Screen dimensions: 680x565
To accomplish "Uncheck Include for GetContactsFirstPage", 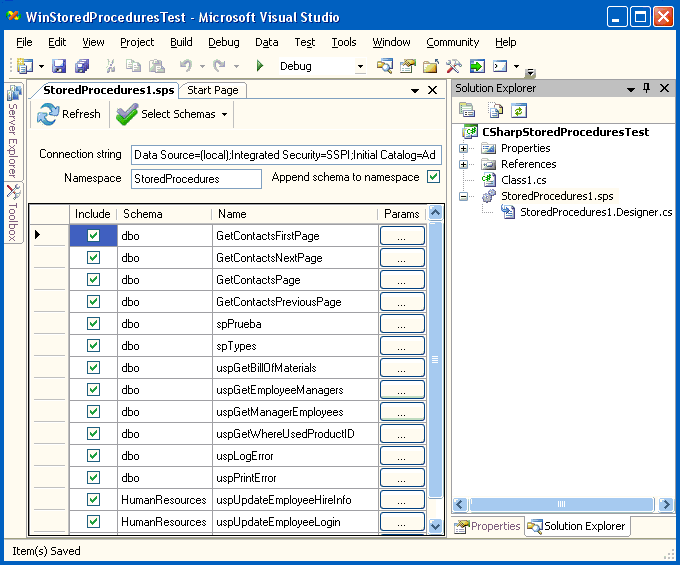I will tap(93, 235).
